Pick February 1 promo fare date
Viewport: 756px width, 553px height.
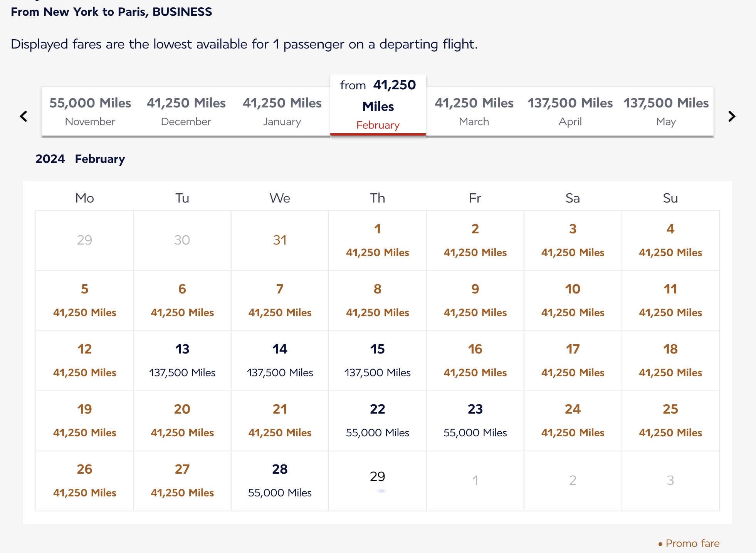[378, 241]
